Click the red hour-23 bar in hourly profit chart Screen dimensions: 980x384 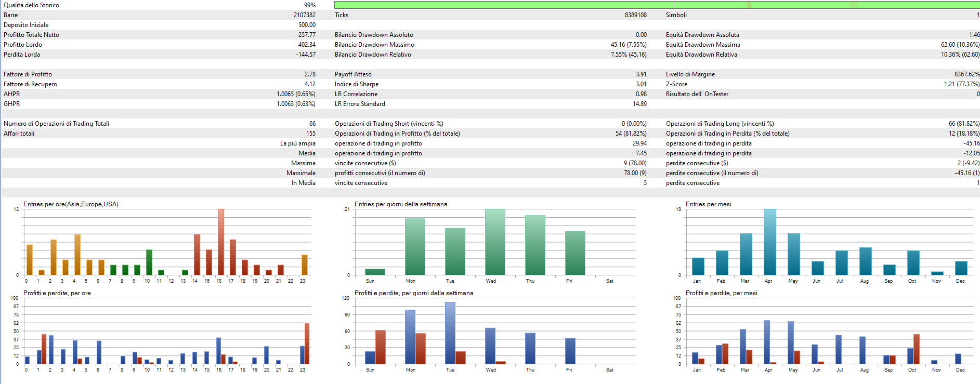point(307,343)
